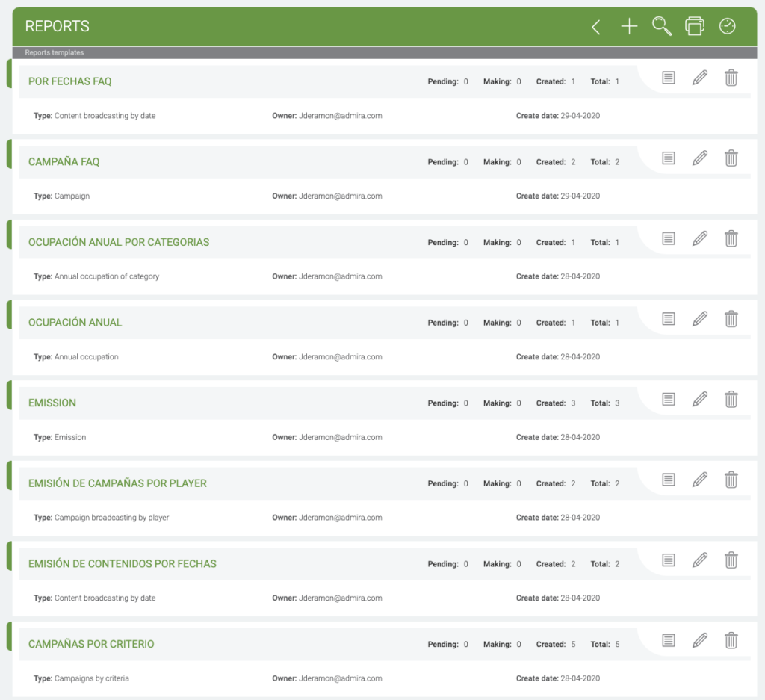View report list for OCUPACIÓN ANUAL POR CATEGORIAS
This screenshot has height=700, width=765.
point(669,238)
